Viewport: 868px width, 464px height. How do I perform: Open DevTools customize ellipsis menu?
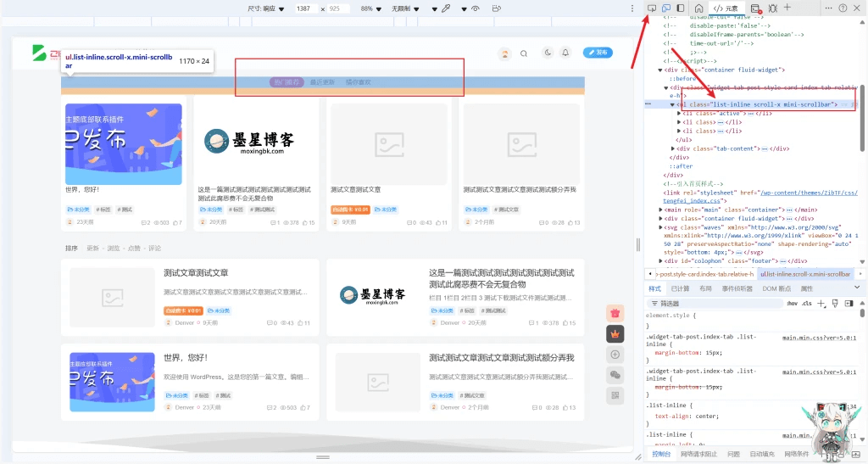coord(828,8)
